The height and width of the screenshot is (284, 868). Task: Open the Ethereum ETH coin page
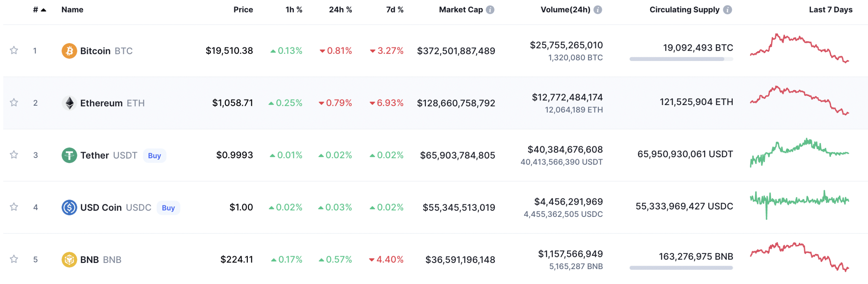click(x=112, y=103)
